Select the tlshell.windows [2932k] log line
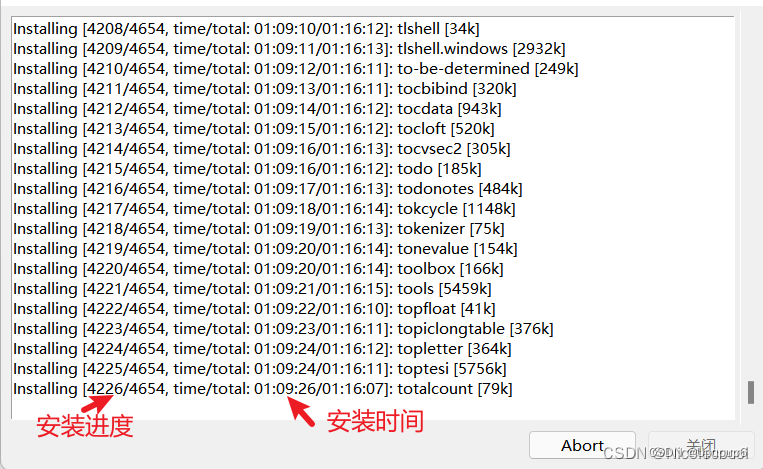This screenshot has width=763, height=469. click(x=289, y=49)
